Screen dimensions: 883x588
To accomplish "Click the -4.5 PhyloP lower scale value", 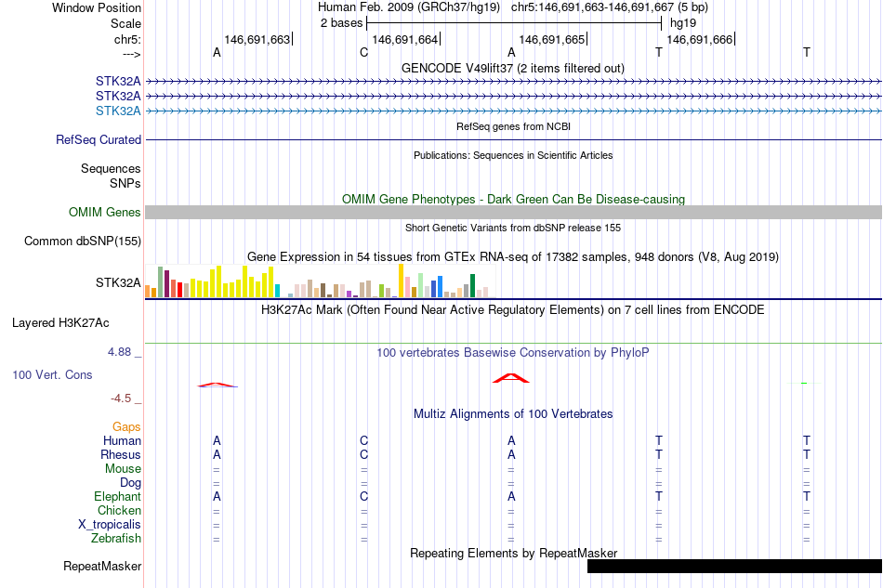I will (121, 399).
